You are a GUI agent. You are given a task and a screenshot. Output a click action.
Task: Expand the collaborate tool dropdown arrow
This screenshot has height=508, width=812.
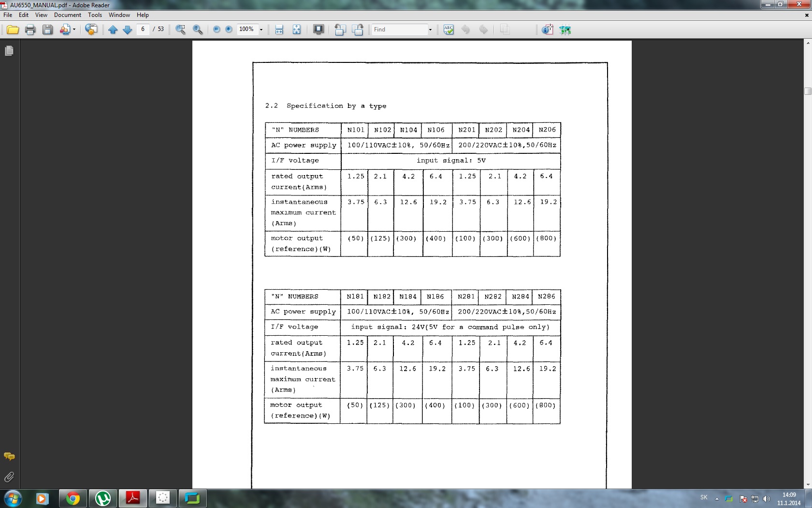(74, 30)
